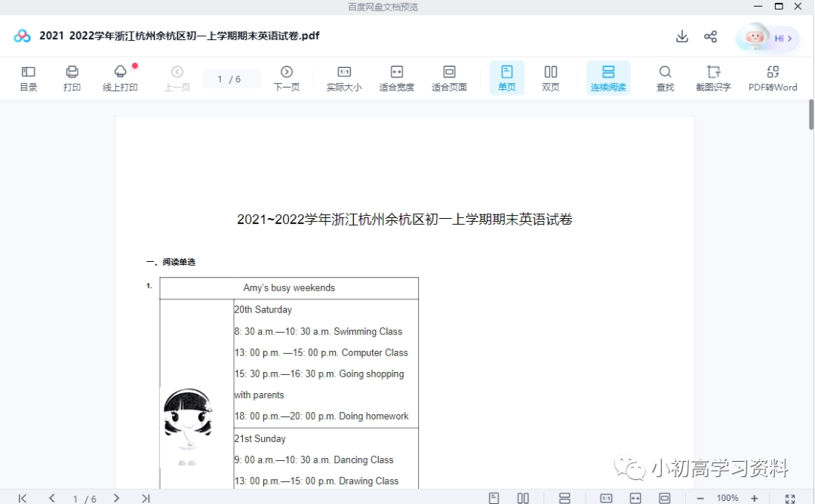Image resolution: width=815 pixels, height=504 pixels.
Task: Click actual size icon in bottom bar
Action: [606, 498]
